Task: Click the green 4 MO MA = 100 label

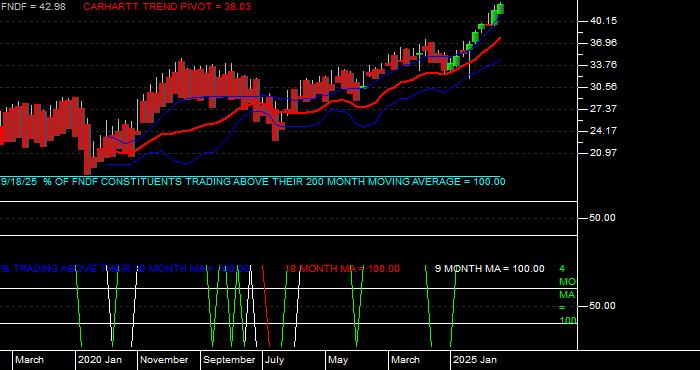Action: (x=567, y=295)
